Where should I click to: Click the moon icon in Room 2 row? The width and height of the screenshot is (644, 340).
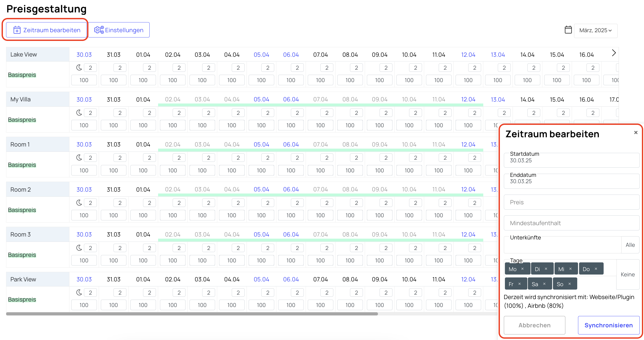(x=79, y=203)
